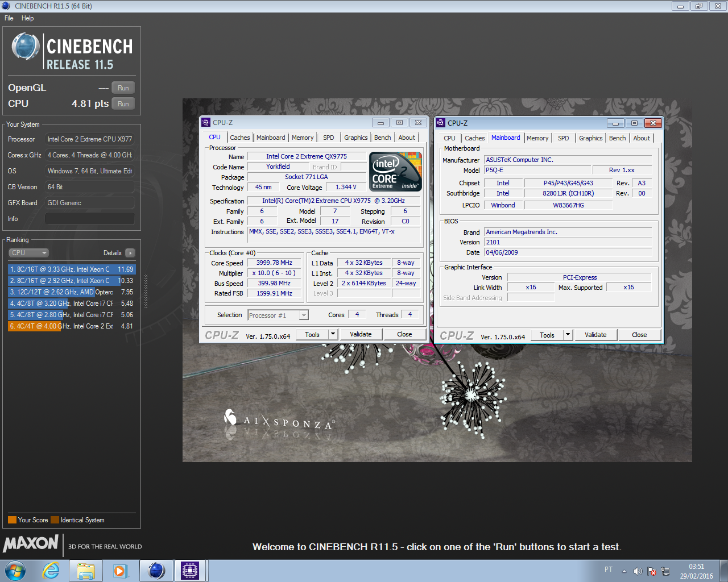Click the left CPU-Z window title icon
This screenshot has width=728, height=582.
206,122
